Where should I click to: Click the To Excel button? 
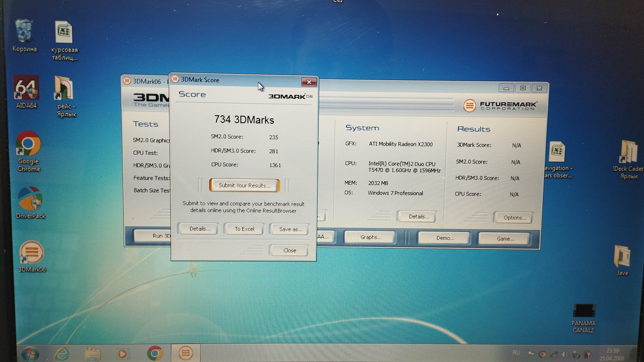(244, 229)
